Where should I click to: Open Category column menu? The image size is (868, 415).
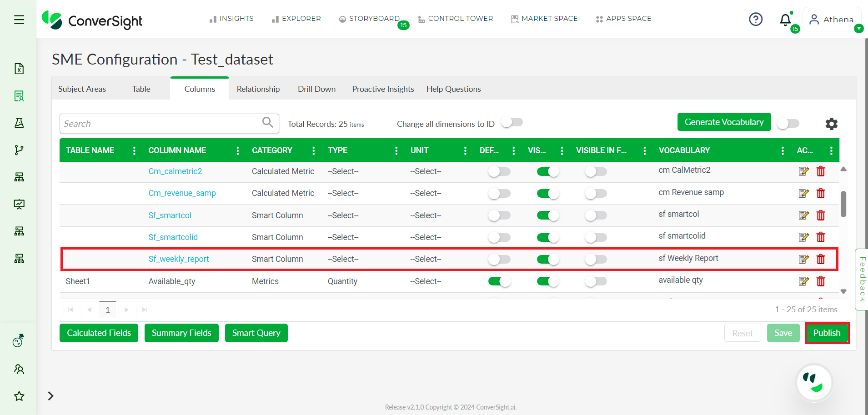tap(314, 150)
